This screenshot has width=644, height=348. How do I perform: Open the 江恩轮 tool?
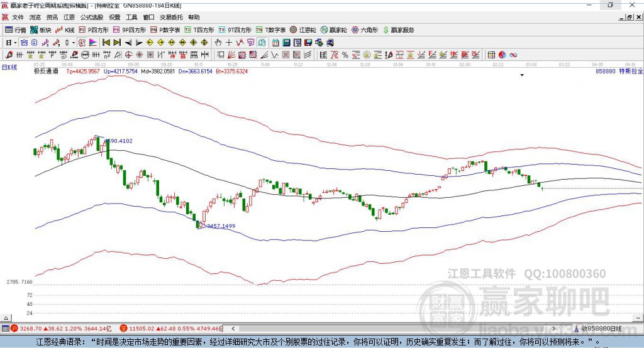tap(303, 30)
